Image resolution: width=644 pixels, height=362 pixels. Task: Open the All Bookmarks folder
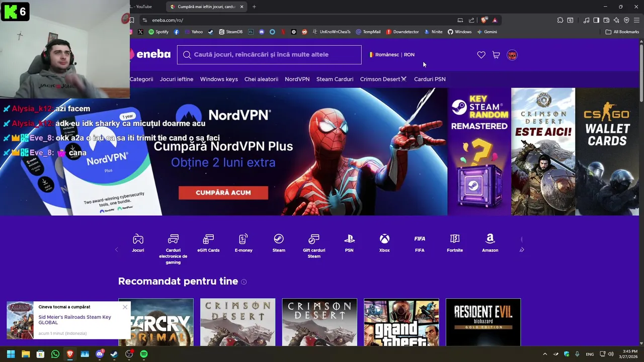click(x=622, y=32)
